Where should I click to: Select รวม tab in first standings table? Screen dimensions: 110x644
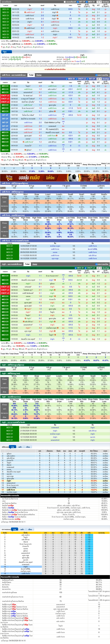click(x=13, y=447)
